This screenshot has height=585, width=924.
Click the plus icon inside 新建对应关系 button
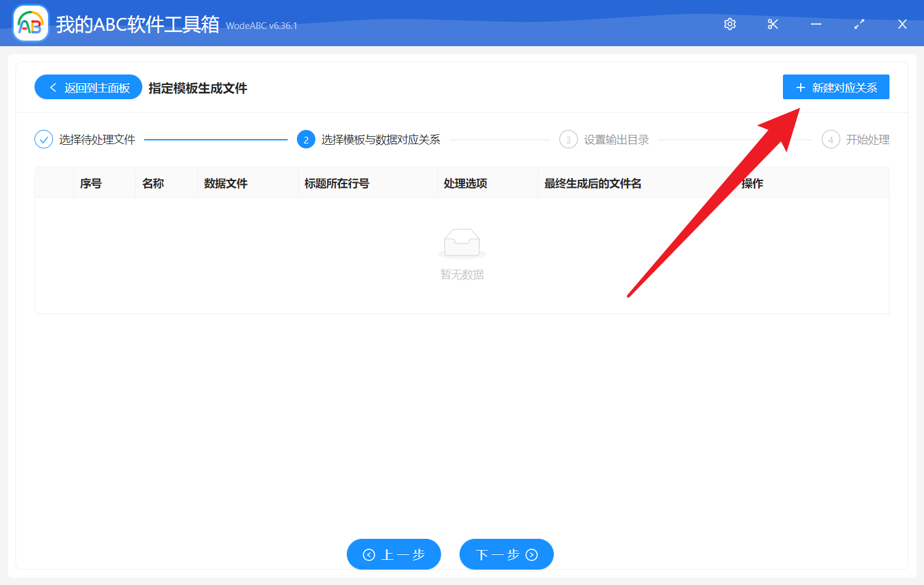800,87
